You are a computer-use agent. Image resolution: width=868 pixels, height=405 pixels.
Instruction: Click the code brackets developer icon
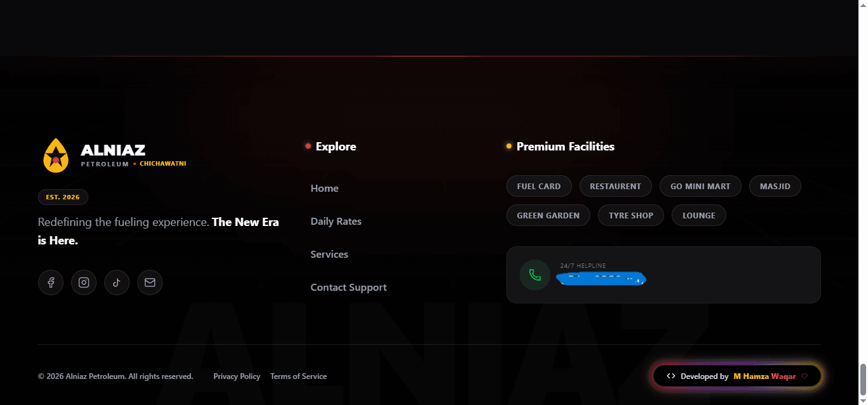(x=671, y=376)
